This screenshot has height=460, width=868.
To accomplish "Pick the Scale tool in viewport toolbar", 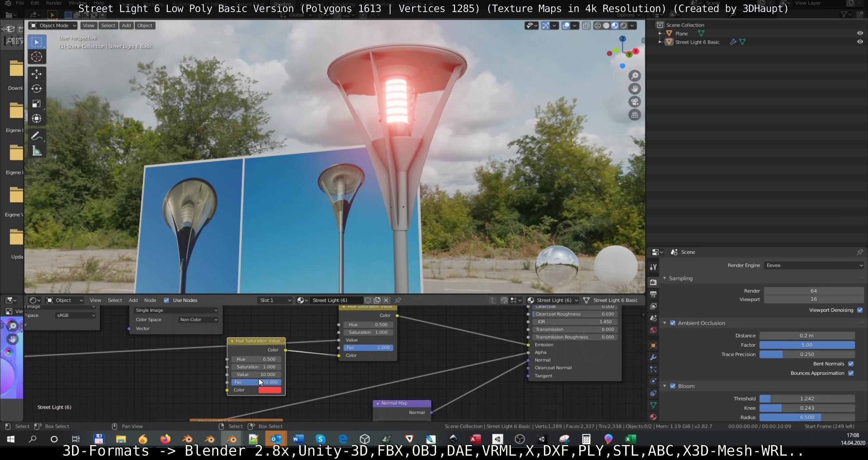I will pyautogui.click(x=36, y=104).
